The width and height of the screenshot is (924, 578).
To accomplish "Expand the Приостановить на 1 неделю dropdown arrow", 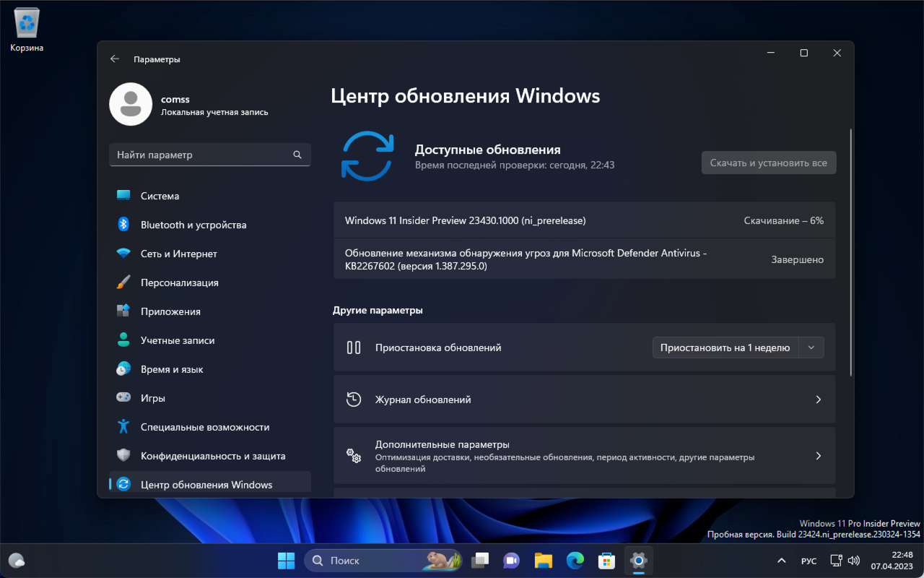I will point(811,347).
